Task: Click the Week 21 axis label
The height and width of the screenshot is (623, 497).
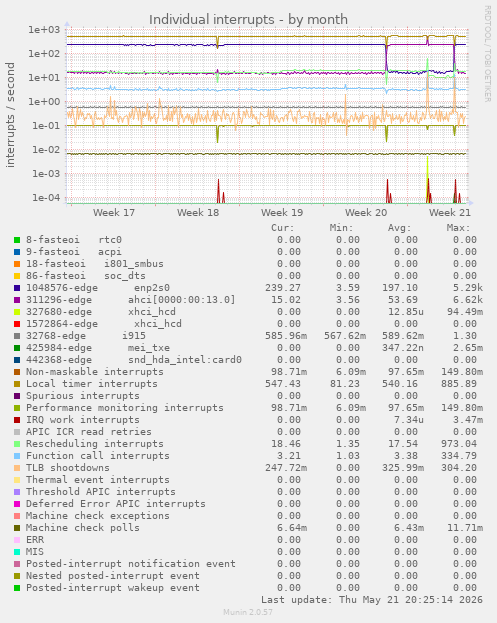Action: (x=450, y=213)
